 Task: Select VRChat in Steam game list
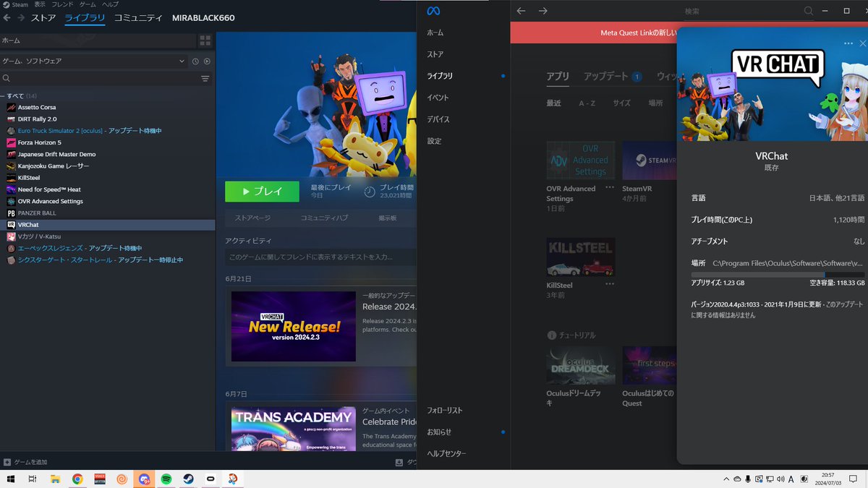tap(108, 225)
